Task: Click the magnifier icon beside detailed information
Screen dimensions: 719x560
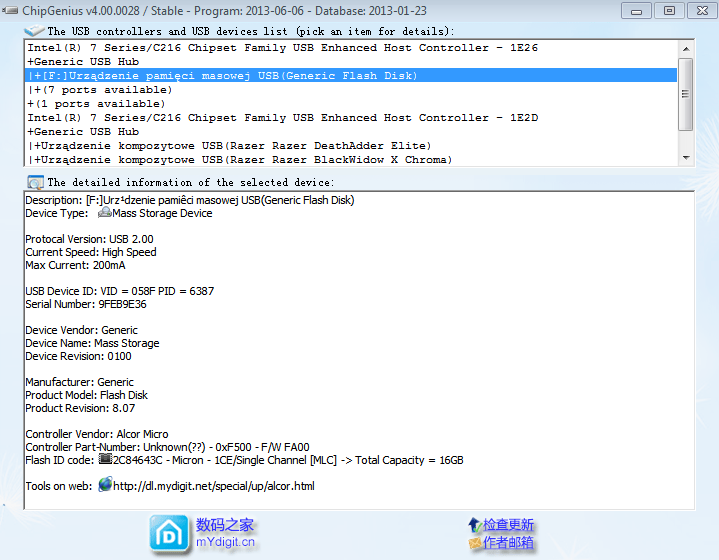Action: tap(35, 182)
